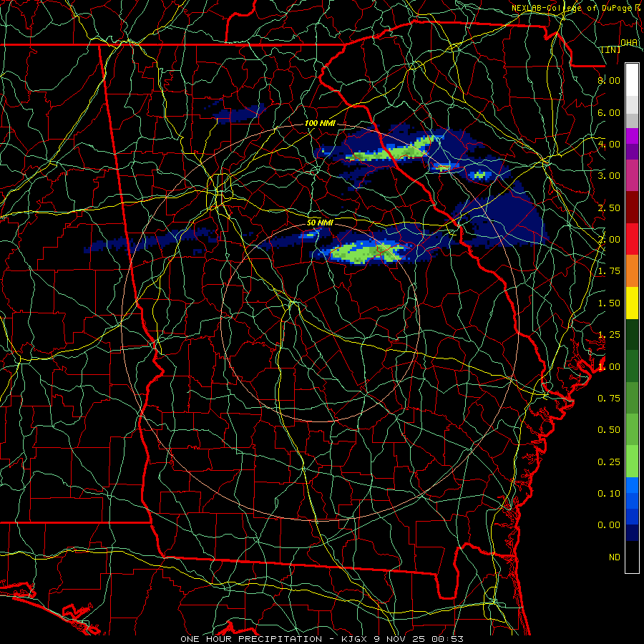The height and width of the screenshot is (644, 644).
Task: Select the darkest green swatch in the legend
Action: (x=632, y=334)
